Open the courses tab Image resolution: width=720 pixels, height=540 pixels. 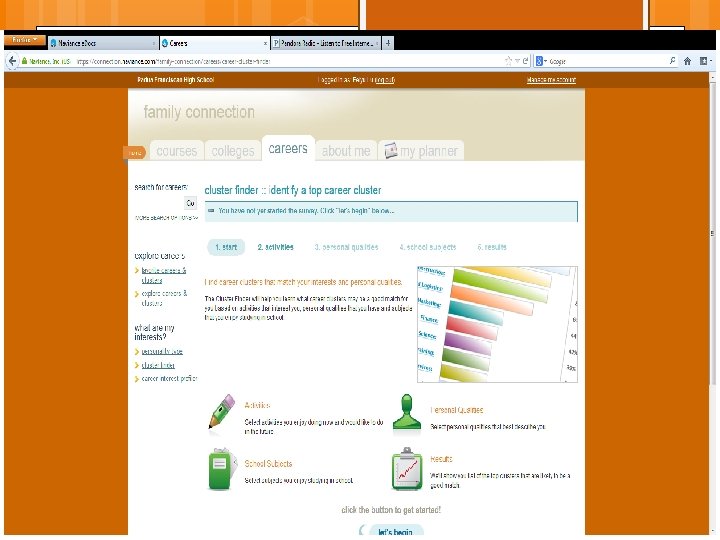(x=177, y=151)
